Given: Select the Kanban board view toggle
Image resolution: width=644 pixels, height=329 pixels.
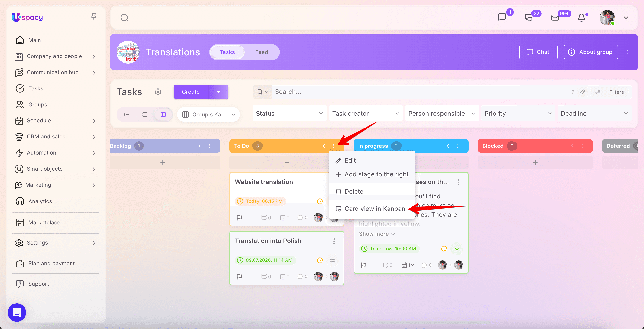Looking at the screenshot, I should point(163,114).
